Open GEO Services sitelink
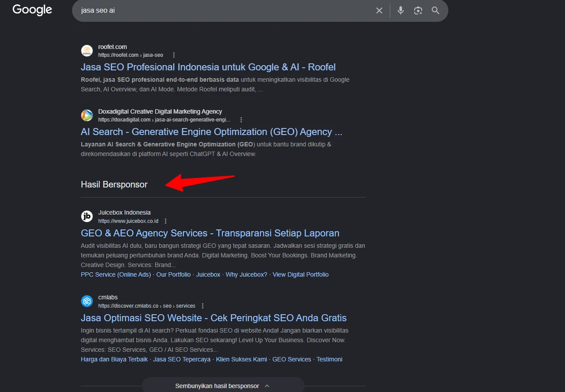 coord(292,359)
